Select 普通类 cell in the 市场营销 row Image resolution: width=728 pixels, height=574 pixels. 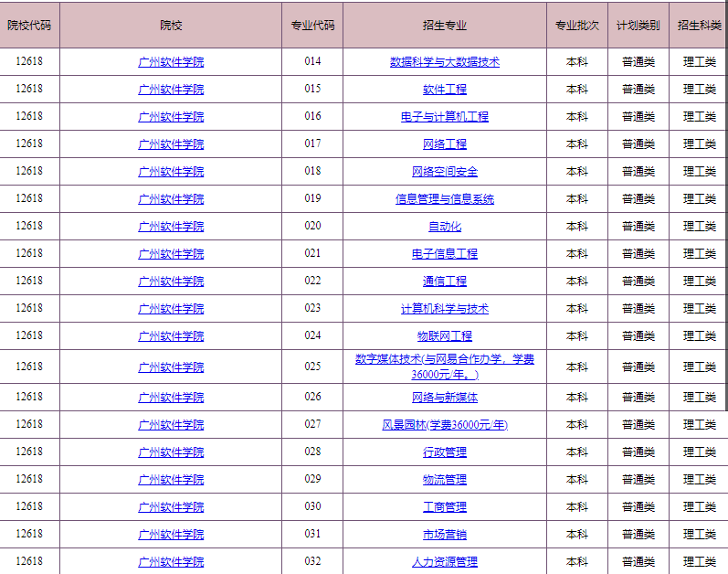638,534
